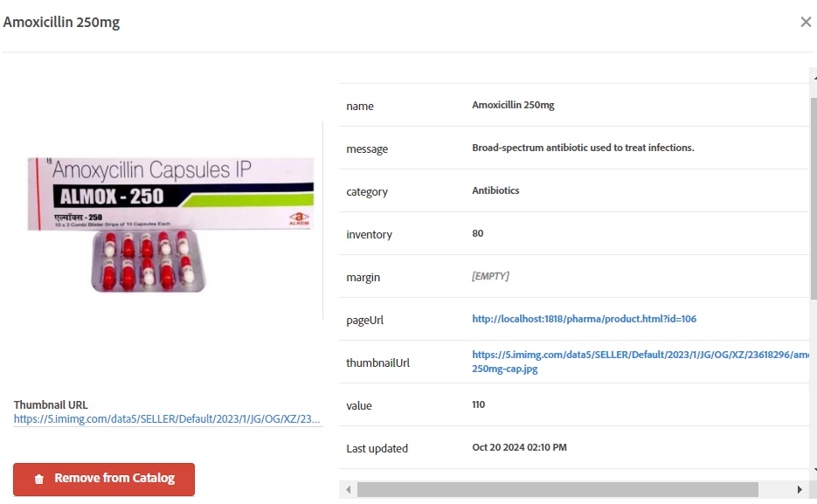
Task: Open the thumbnailUrl image link in table
Action: pos(640,362)
